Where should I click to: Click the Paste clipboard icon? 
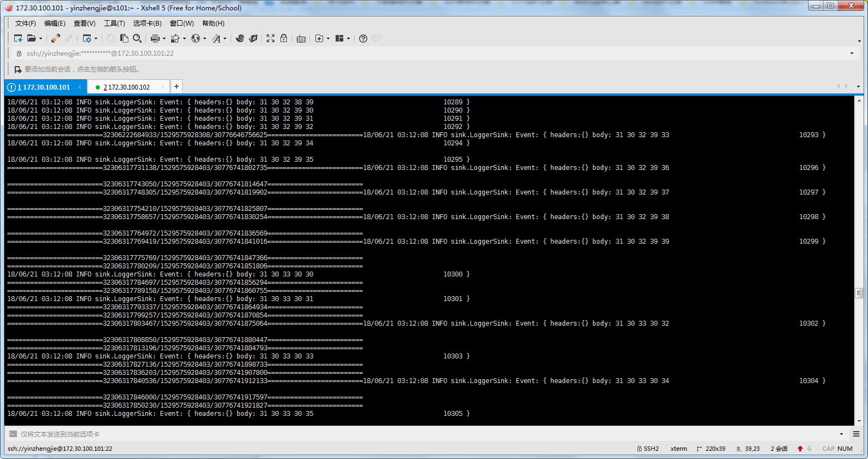point(124,38)
